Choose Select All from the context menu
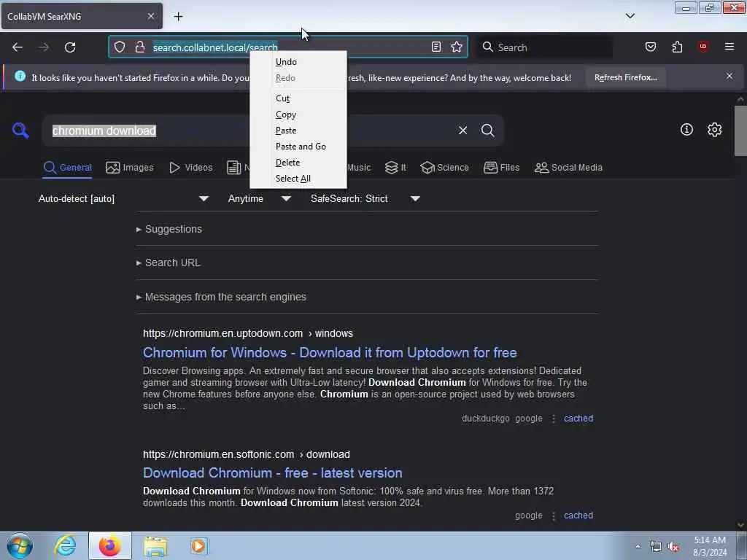This screenshot has width=747, height=560. pyautogui.click(x=298, y=179)
